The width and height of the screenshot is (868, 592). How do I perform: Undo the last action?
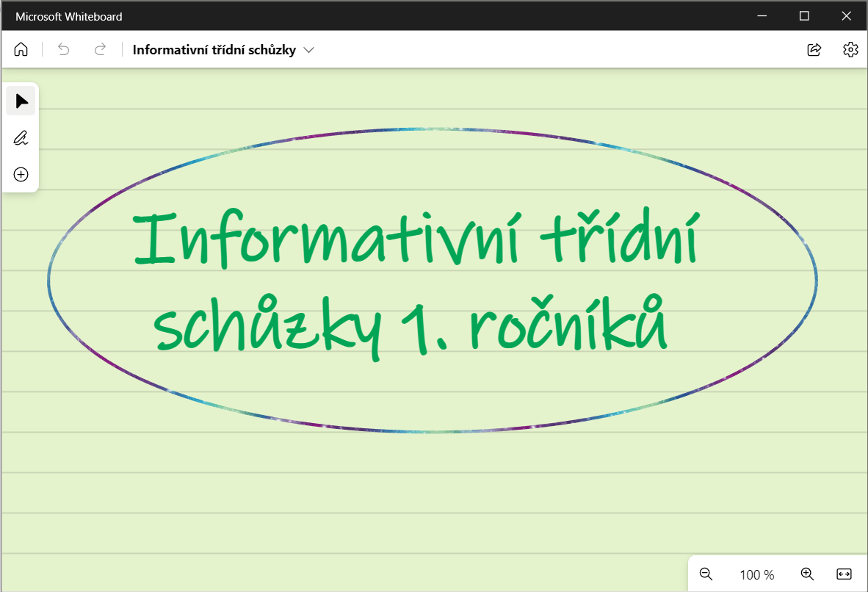point(64,50)
